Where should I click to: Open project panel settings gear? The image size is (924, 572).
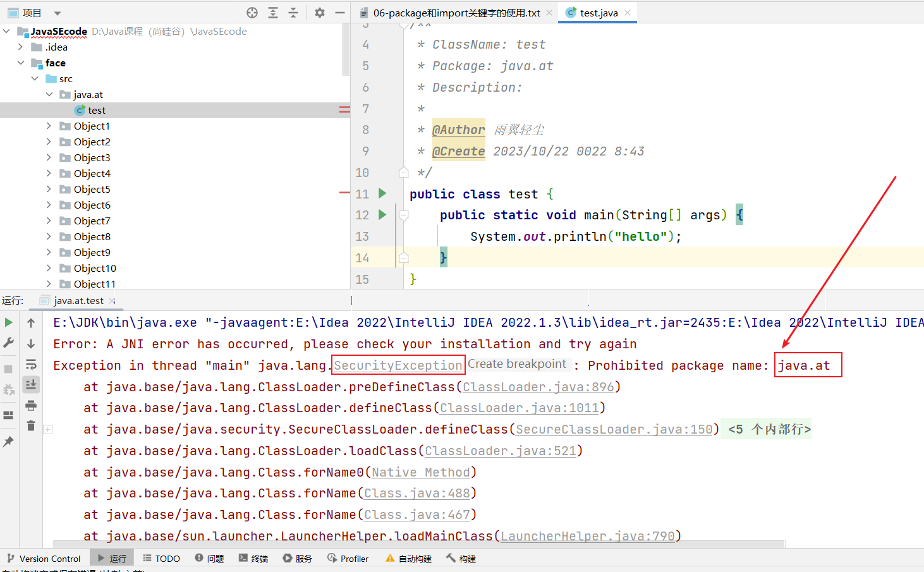(x=320, y=13)
